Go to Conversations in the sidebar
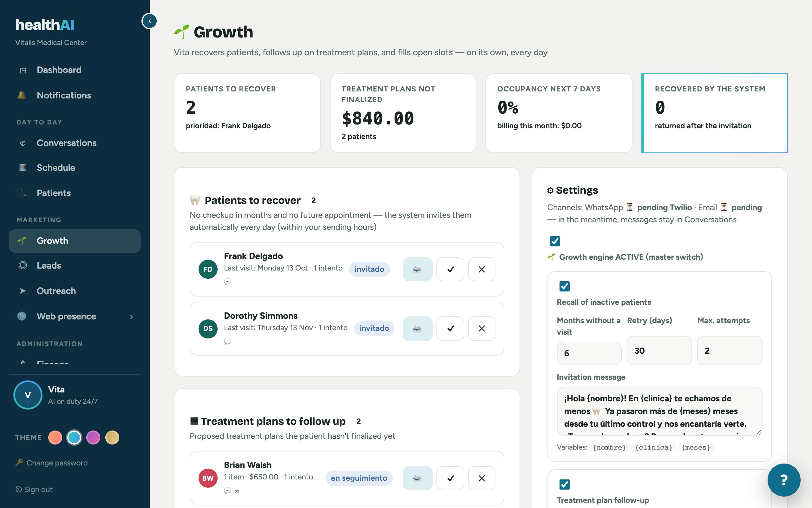 75,143
